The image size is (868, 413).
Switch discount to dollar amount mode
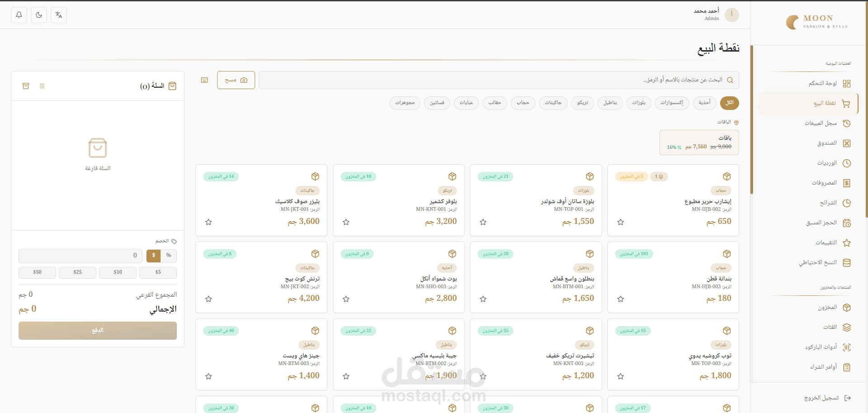click(154, 256)
